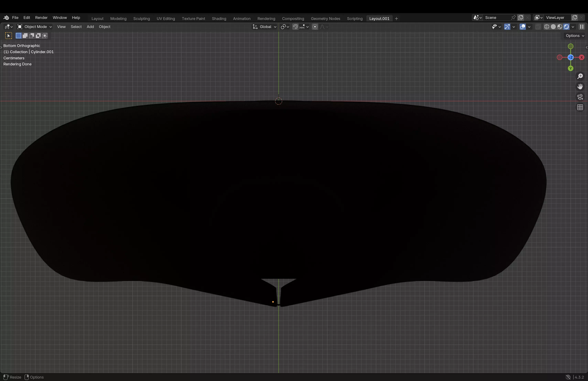Select wireframe viewport shading mode

(547, 27)
